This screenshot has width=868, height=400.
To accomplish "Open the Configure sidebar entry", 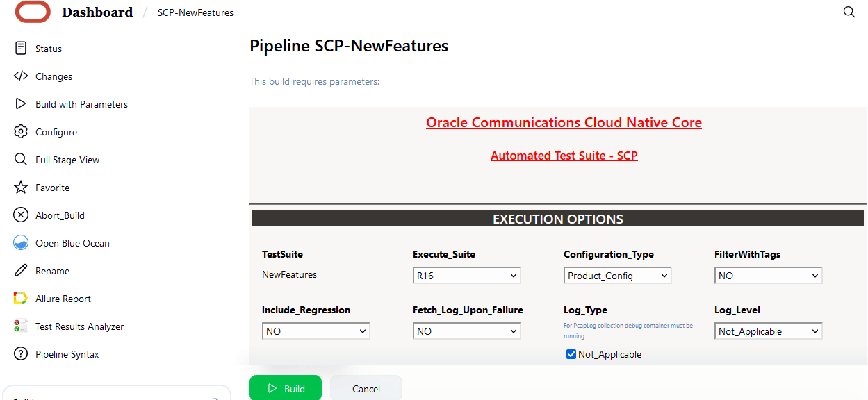I will (x=56, y=132).
